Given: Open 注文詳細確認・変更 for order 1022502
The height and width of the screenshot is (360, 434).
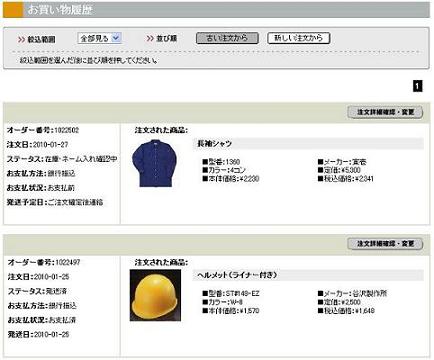Looking at the screenshot, I should [x=385, y=112].
